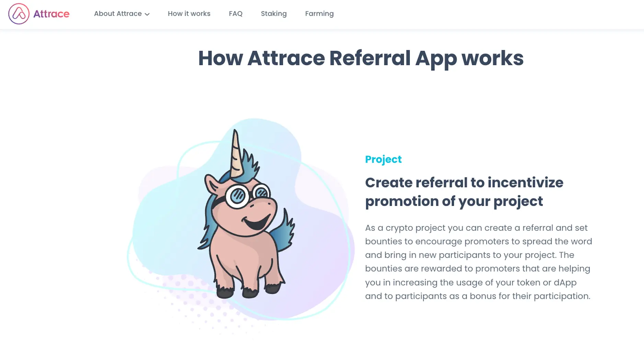
Task: Open the About Attrace menu
Action: 122,14
